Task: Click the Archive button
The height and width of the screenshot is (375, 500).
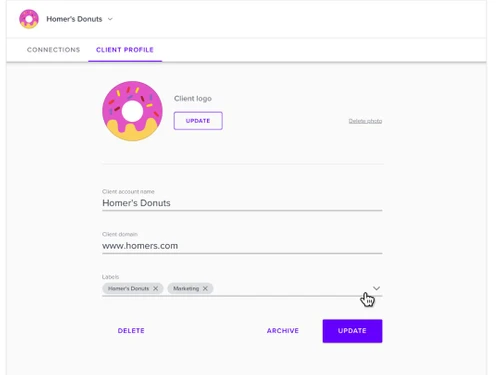Action: point(283,331)
